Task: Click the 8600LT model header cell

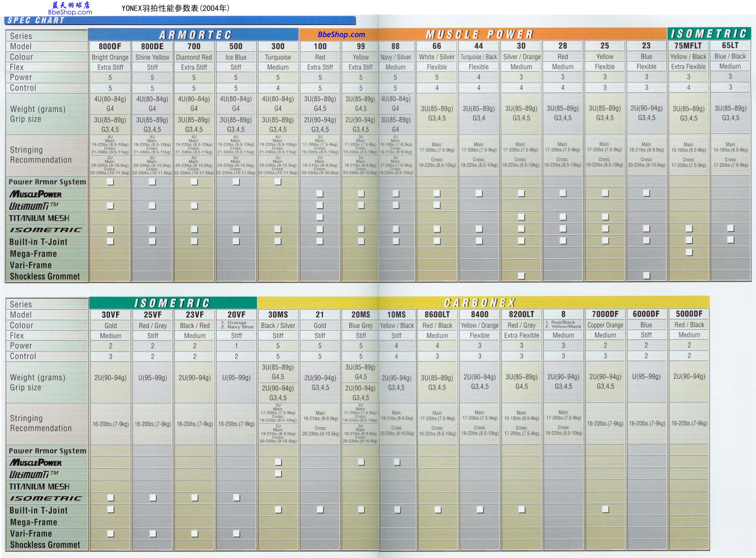Action: point(437,314)
